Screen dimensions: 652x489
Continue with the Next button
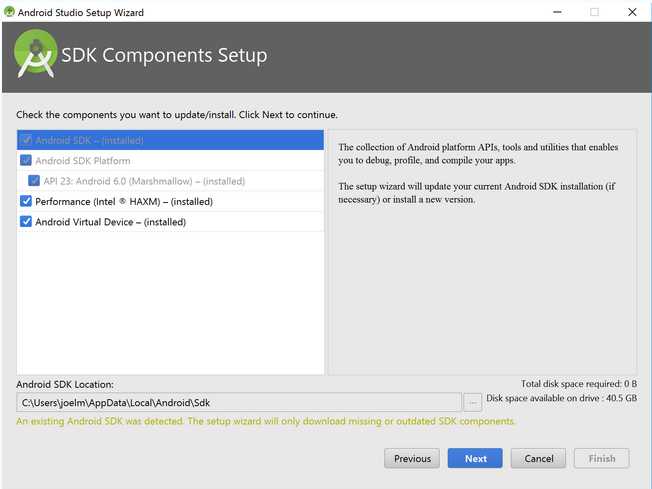tap(475, 459)
